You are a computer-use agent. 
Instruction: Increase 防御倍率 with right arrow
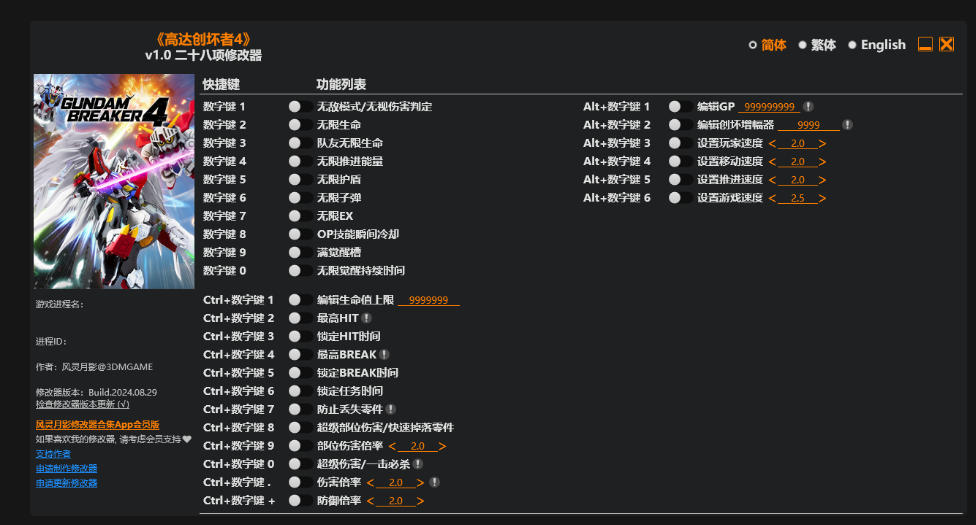click(420, 501)
